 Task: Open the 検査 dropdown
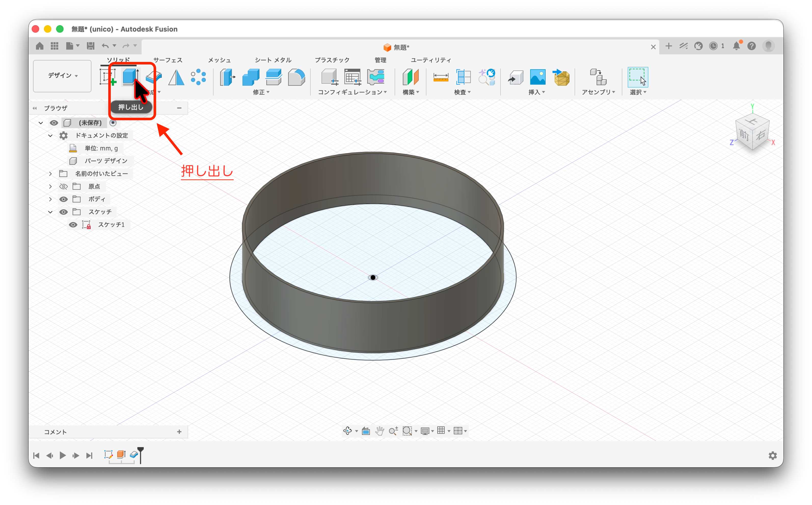coord(463,92)
